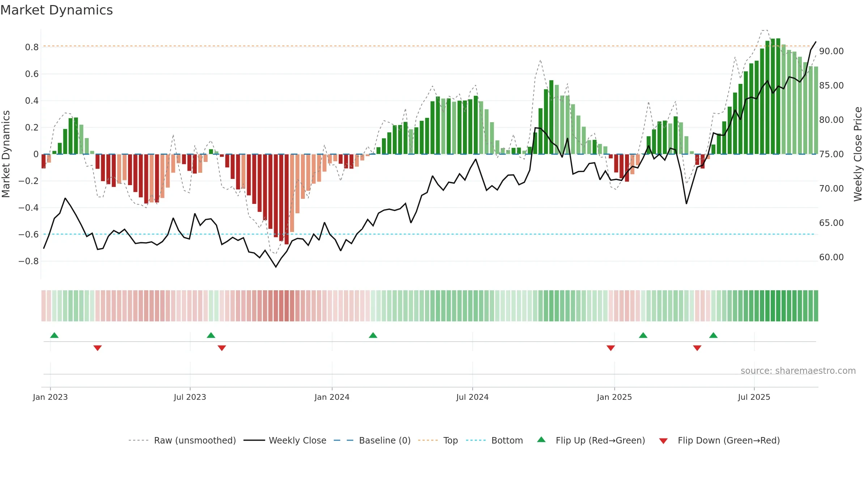Select the first flip-up marker in January 2023
Screen dimensions: 868x488
[54, 335]
